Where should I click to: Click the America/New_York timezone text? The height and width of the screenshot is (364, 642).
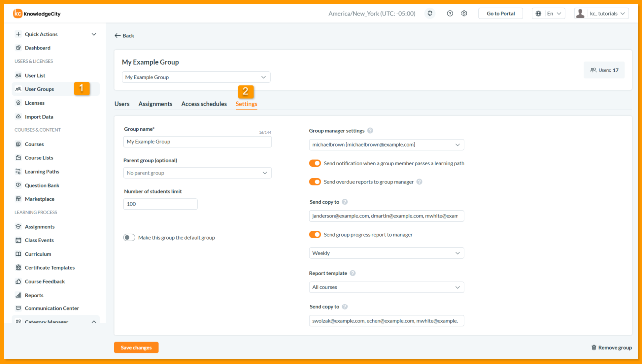[x=372, y=14]
